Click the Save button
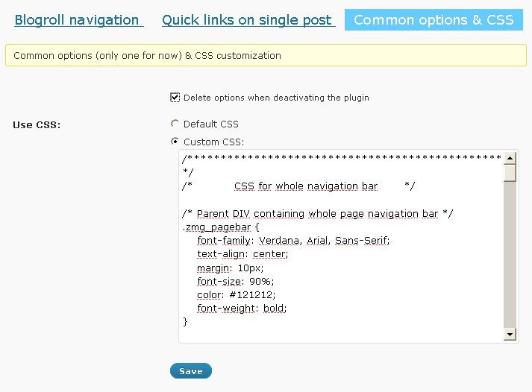The height and width of the screenshot is (392, 532). [x=191, y=371]
